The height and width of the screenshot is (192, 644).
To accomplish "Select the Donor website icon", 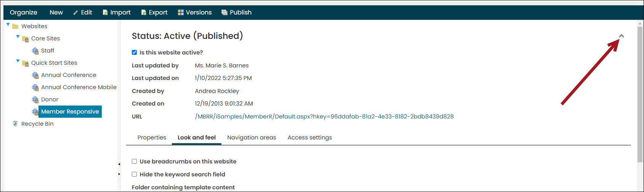I will point(35,99).
